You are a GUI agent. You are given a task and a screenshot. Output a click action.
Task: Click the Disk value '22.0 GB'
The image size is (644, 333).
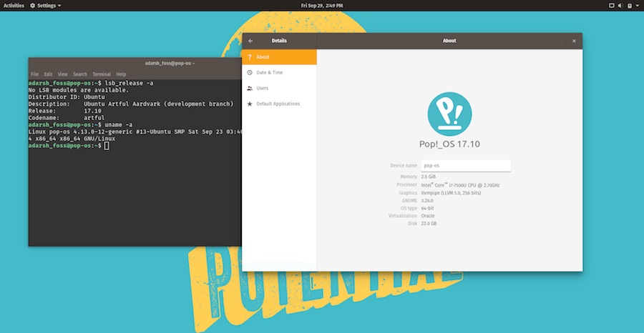tap(429, 224)
